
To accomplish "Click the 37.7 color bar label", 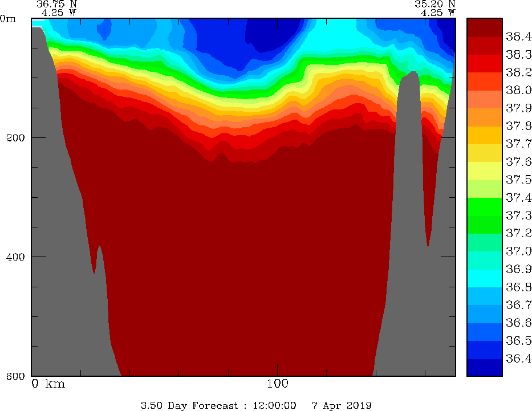I will (518, 144).
